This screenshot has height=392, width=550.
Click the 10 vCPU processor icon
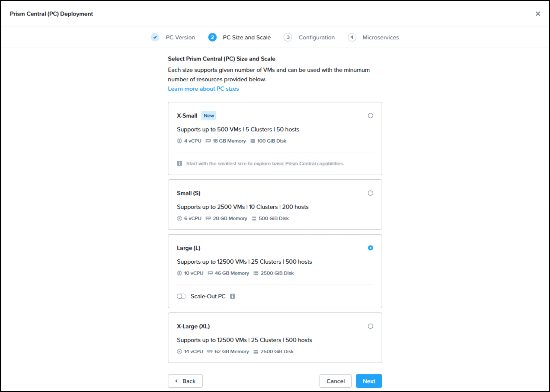179,273
